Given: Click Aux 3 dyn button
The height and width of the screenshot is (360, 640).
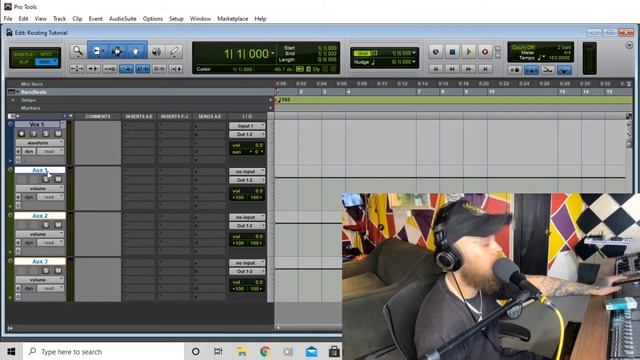Looking at the screenshot, I should pyautogui.click(x=29, y=288).
